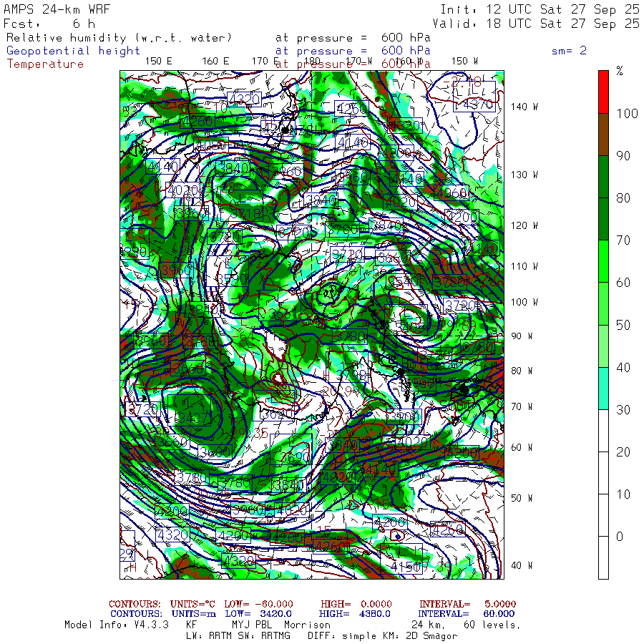Screen dimensions: 644x644
Task: Click the 'Init: 12 UTC Sat 27 Sep 25' line
Action: click(540, 9)
